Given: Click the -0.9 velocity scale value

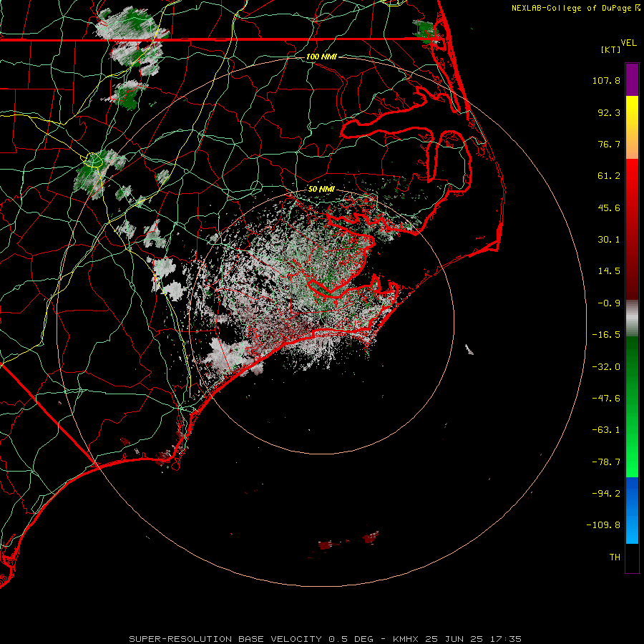Looking at the screenshot, I should point(609,303).
